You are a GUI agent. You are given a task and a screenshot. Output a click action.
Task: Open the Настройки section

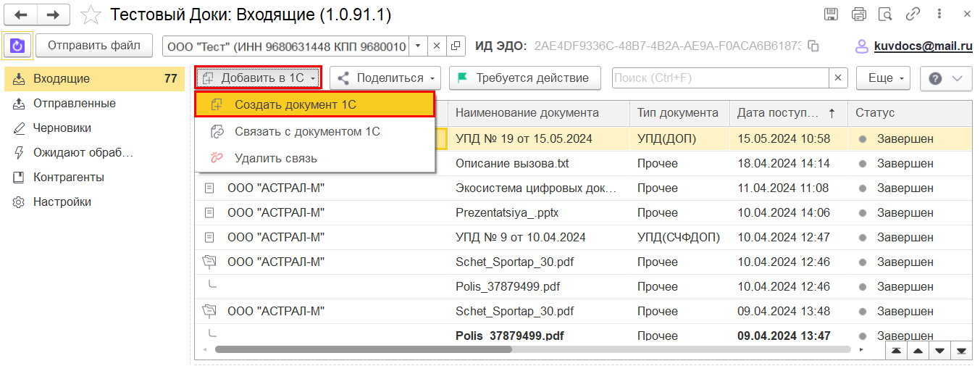(x=94, y=202)
